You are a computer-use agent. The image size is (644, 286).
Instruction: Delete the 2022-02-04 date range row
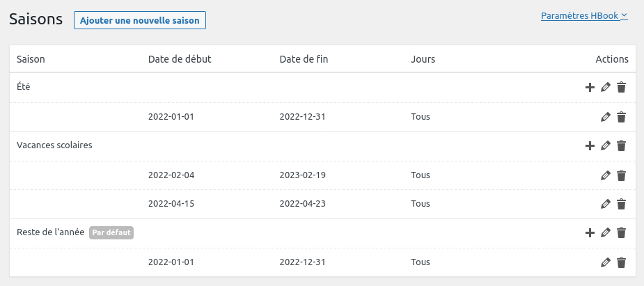[622, 175]
